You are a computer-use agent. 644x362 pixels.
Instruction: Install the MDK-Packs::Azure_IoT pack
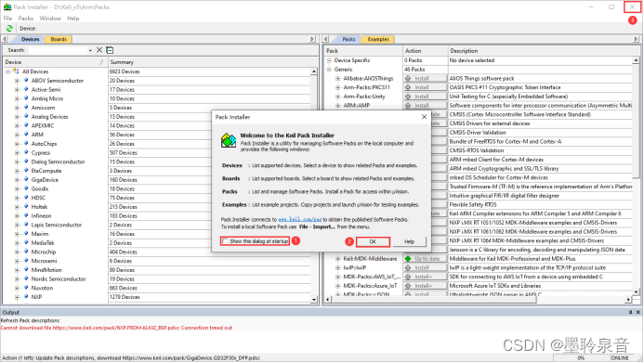pos(425,286)
